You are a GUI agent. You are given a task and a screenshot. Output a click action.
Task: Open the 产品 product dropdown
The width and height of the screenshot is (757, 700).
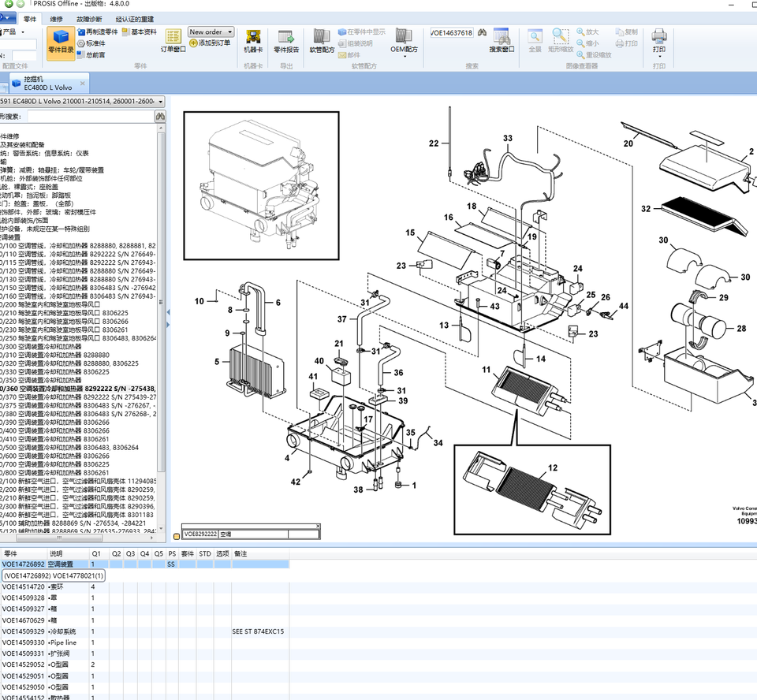click(x=13, y=32)
